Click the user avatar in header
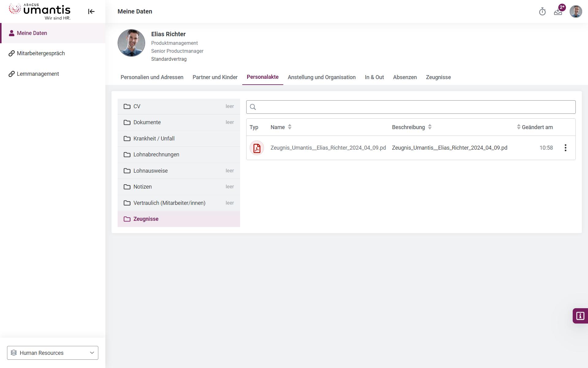 [575, 12]
